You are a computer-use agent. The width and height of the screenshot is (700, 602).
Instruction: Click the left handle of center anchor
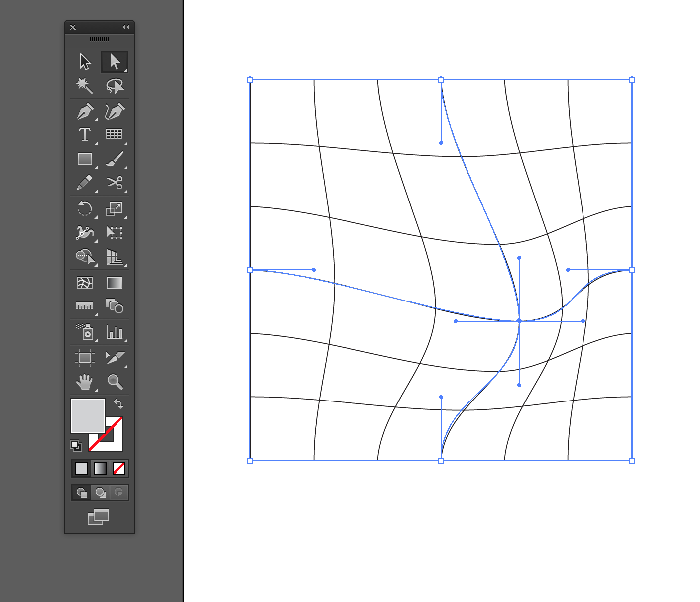pos(456,321)
